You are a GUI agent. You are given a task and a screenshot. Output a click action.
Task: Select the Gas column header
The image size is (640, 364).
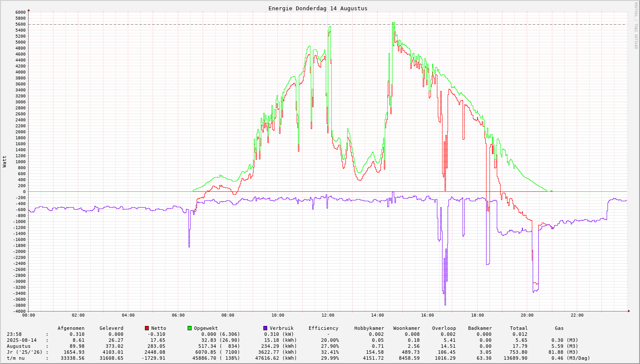click(x=559, y=328)
